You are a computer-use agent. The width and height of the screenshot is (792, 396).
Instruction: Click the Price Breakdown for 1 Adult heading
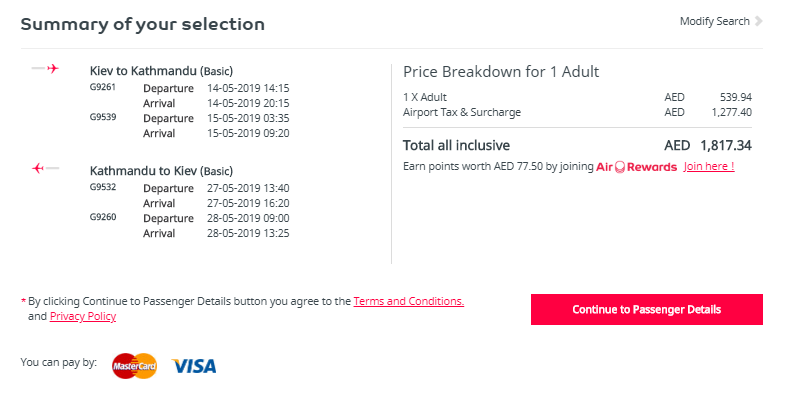click(501, 72)
